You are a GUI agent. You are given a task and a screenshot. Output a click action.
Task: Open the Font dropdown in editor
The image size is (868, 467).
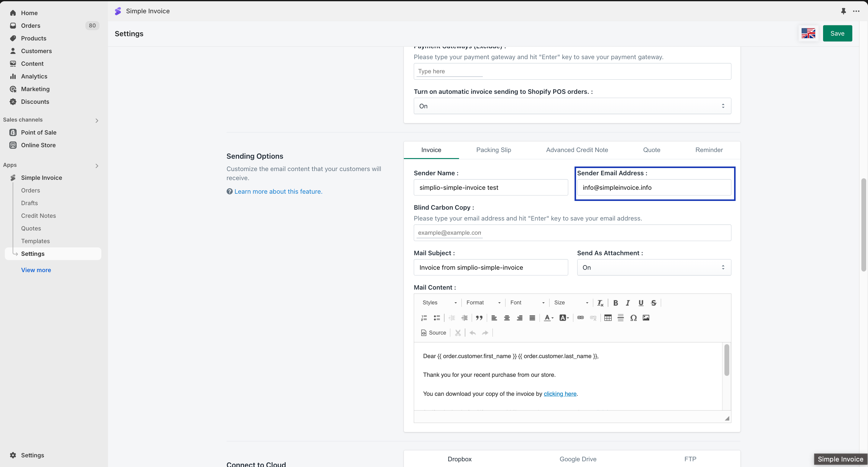pos(527,303)
